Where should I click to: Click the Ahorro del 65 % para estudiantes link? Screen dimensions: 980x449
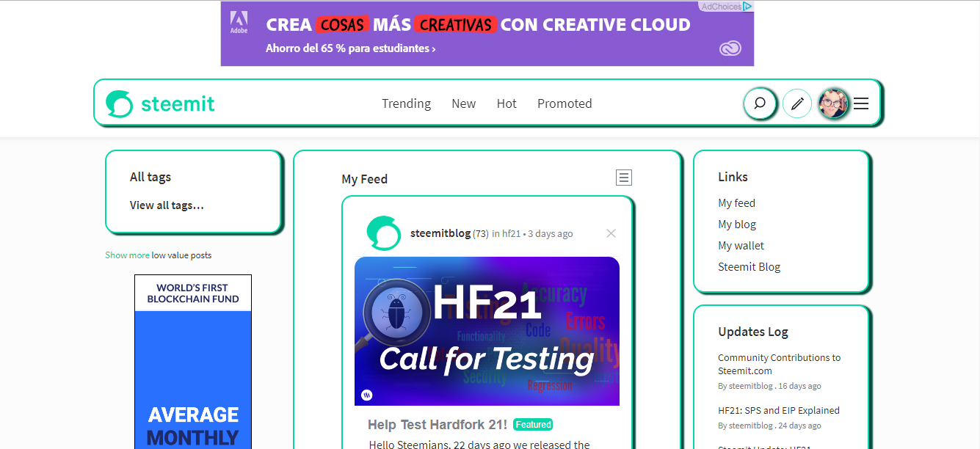tap(351, 48)
